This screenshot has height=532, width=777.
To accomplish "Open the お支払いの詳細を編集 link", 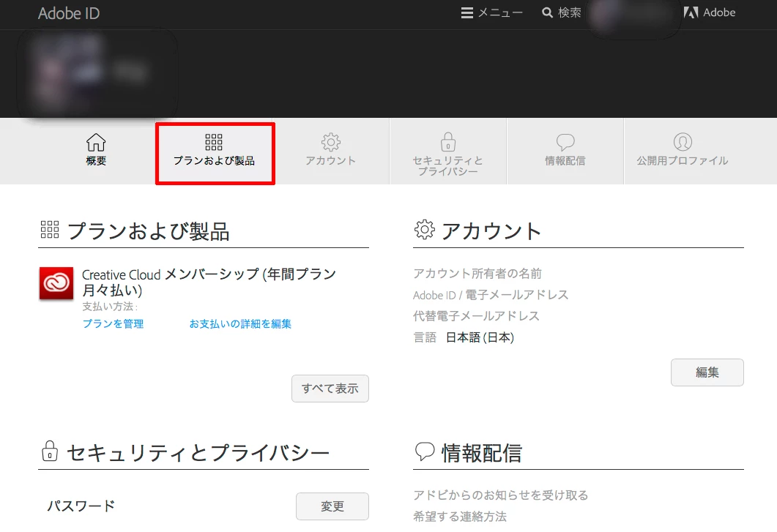I will point(240,323).
